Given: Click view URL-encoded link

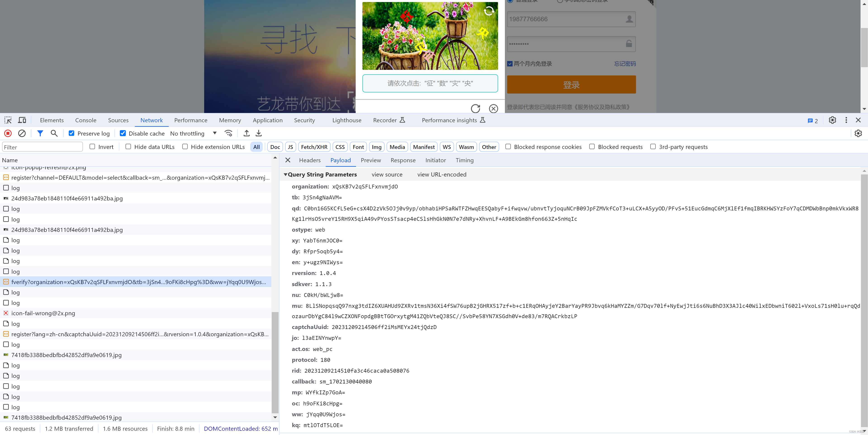Looking at the screenshot, I should click(x=442, y=174).
